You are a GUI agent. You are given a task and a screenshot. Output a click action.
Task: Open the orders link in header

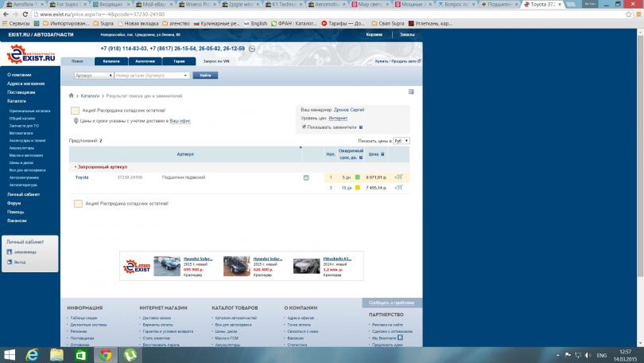tap(407, 34)
